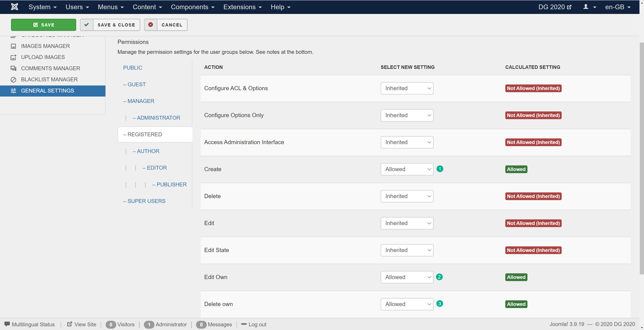Click the General Settings sliders icon
This screenshot has height=330, width=644.
(x=13, y=91)
